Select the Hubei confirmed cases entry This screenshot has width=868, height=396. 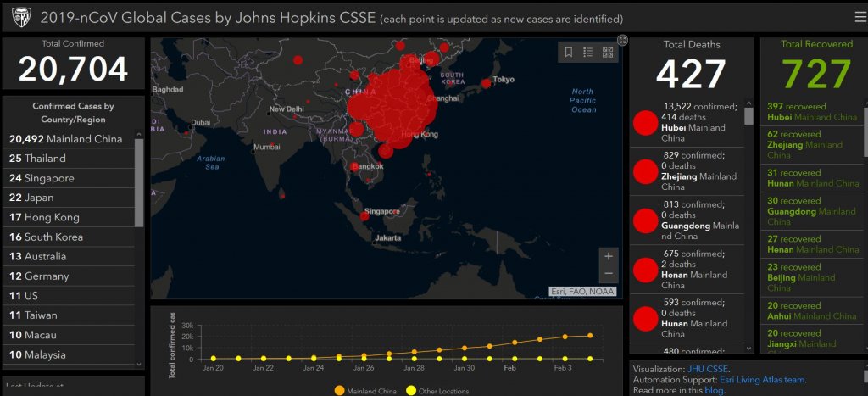pyautogui.click(x=687, y=122)
